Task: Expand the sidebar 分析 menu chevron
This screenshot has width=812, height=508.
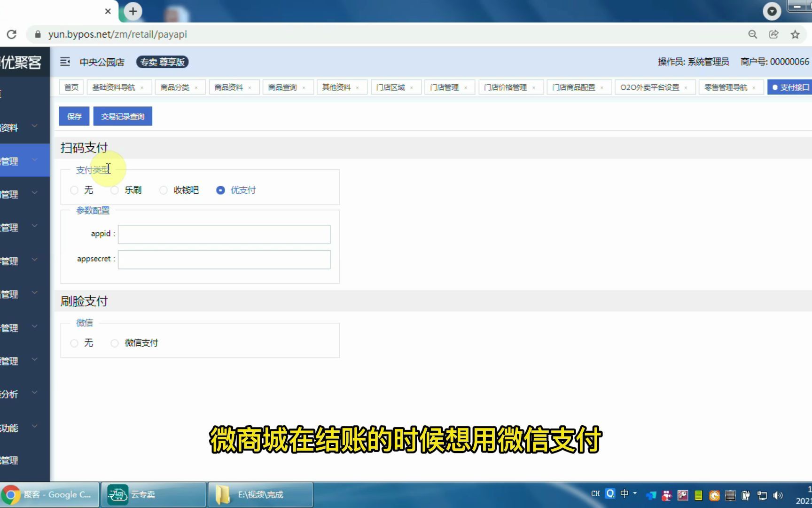Action: point(34,393)
